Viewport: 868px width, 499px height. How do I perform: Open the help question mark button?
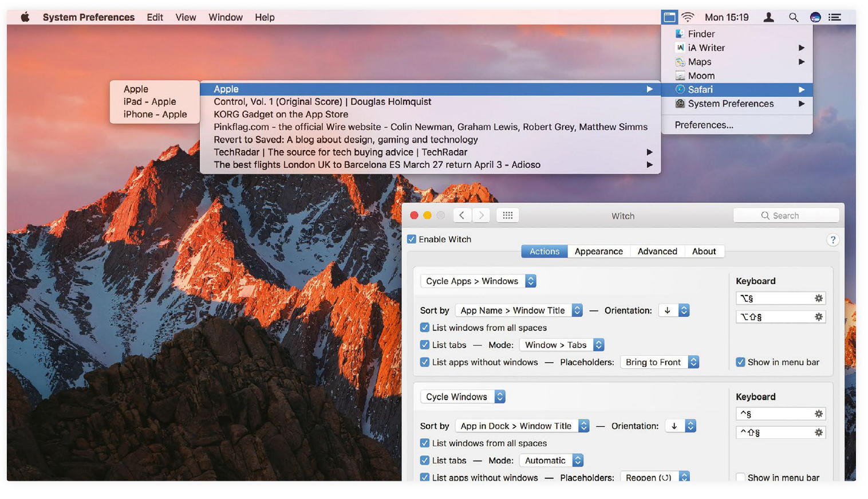833,240
